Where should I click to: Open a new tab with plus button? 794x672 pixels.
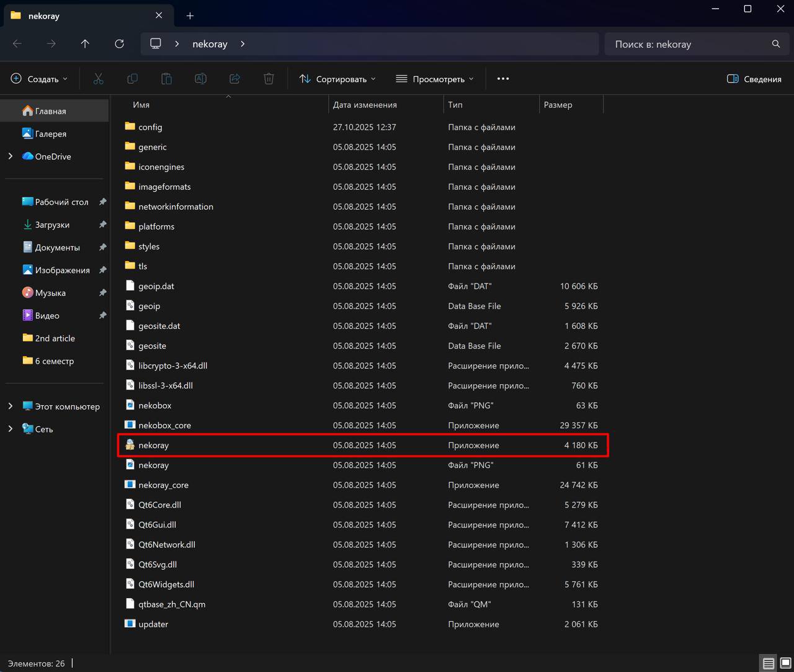190,16
